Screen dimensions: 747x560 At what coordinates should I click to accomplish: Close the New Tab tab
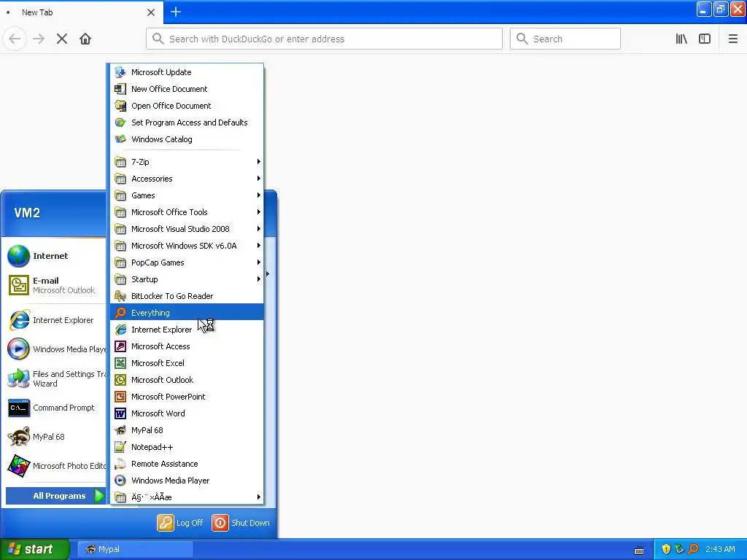[x=151, y=12]
